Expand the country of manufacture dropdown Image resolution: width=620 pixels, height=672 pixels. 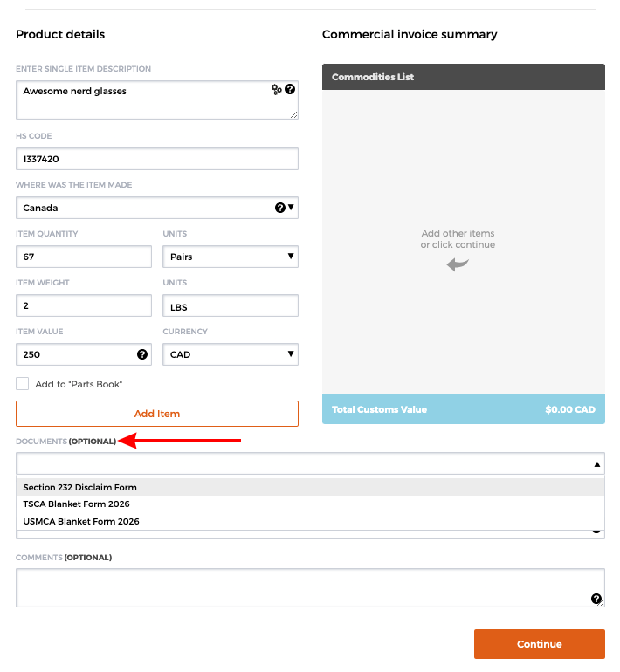(x=291, y=208)
